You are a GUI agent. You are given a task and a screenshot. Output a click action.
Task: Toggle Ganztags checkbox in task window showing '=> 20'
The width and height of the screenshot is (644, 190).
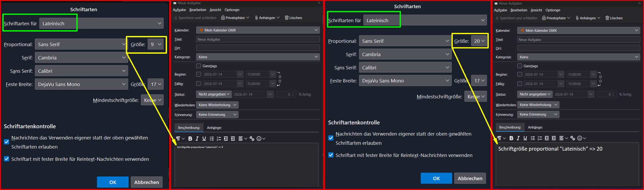520,66
